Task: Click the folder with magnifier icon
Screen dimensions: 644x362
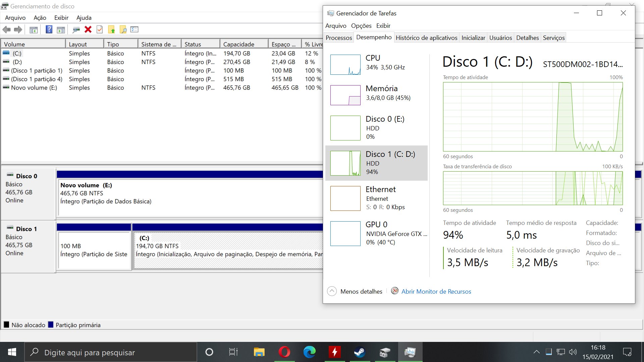Action: click(x=123, y=30)
